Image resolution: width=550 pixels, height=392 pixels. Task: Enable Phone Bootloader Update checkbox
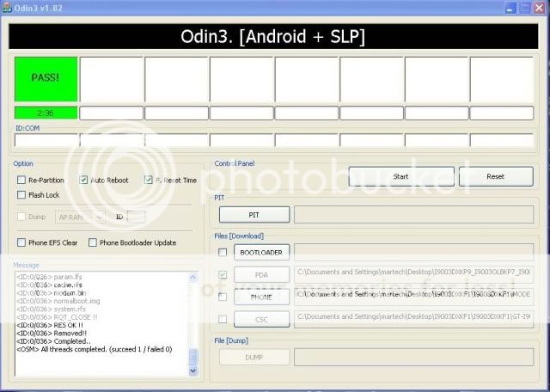93,242
